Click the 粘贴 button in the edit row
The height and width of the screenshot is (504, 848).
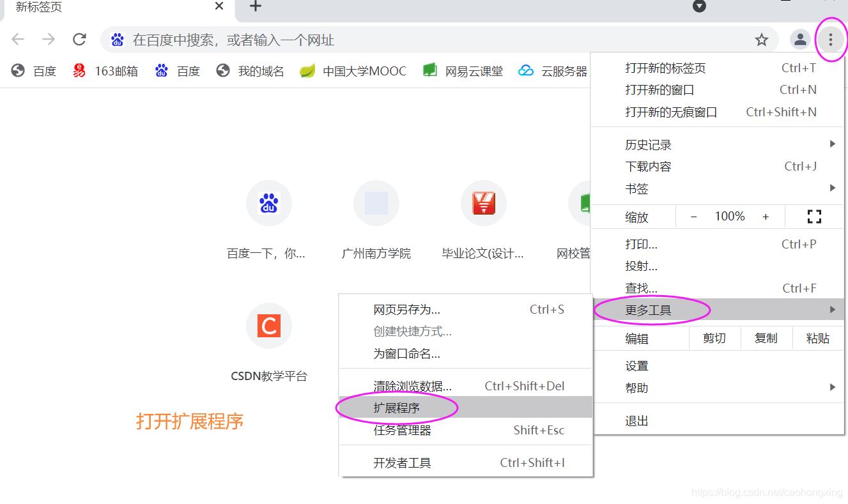[x=818, y=339]
